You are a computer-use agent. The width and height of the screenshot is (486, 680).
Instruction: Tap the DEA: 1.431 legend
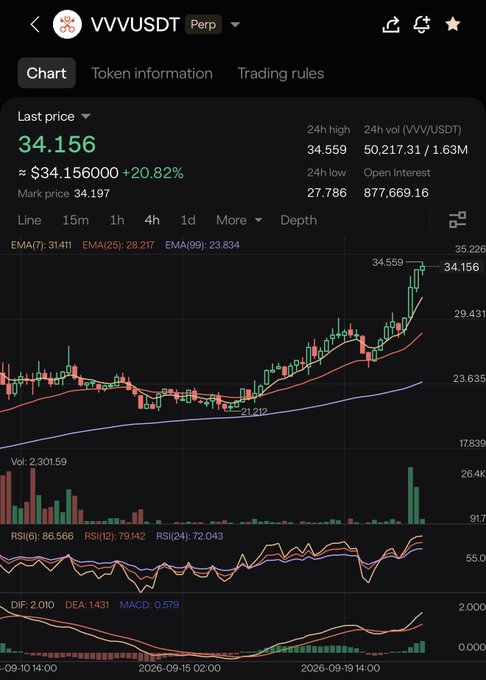(x=87, y=605)
